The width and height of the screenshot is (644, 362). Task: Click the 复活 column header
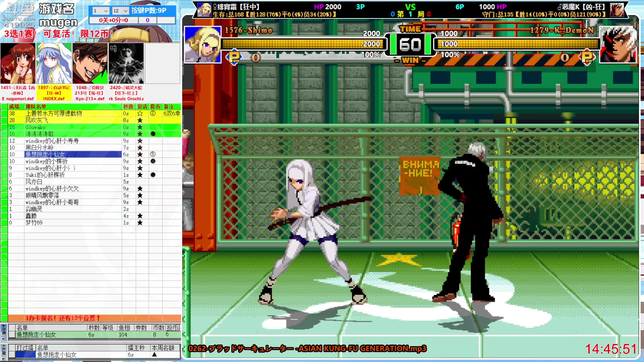click(x=142, y=107)
